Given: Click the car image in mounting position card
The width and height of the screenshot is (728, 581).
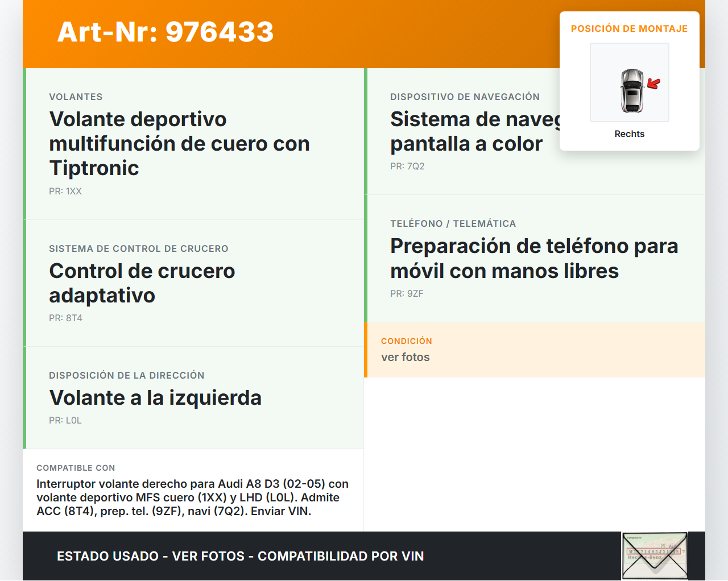Looking at the screenshot, I should (631, 91).
